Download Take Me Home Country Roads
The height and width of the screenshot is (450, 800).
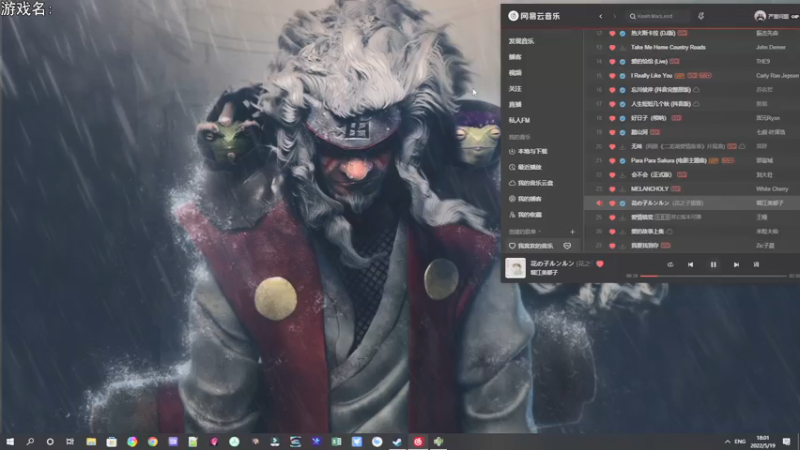click(622, 47)
